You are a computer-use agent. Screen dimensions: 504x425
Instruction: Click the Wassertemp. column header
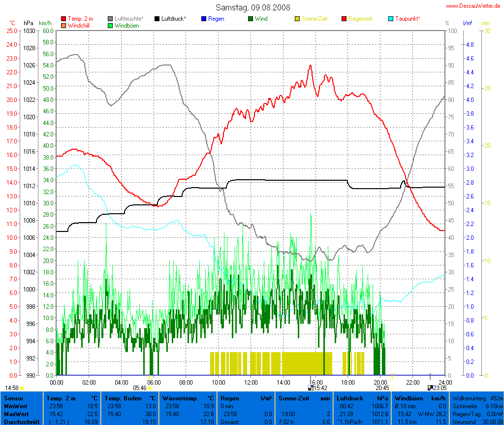pos(190,398)
